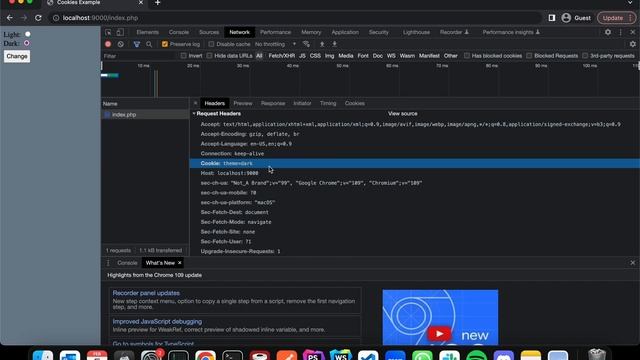Enable Has blocked cookies filter
Image resolution: width=640 pixels, height=360 pixels.
tap(467, 56)
